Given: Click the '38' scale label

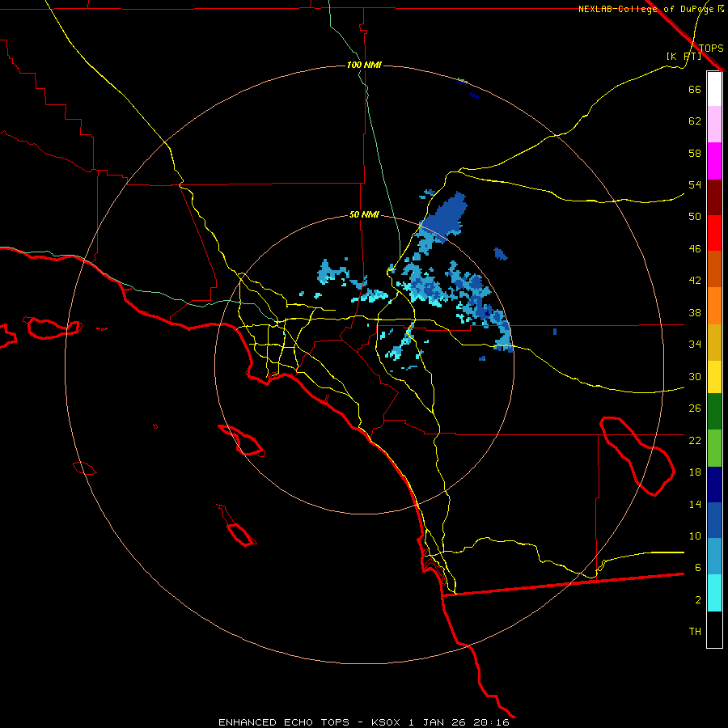Looking at the screenshot, I should (695, 313).
